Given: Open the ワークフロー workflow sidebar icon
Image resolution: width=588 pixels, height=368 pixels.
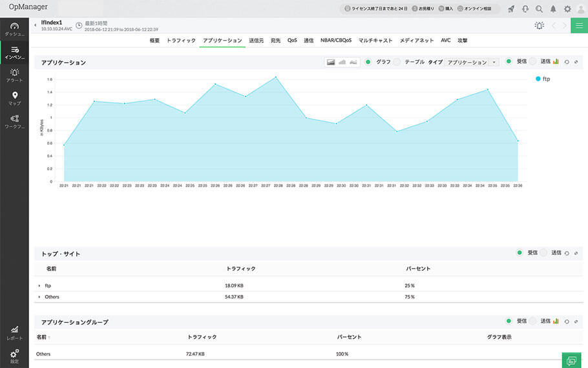Looking at the screenshot, I should (14, 122).
